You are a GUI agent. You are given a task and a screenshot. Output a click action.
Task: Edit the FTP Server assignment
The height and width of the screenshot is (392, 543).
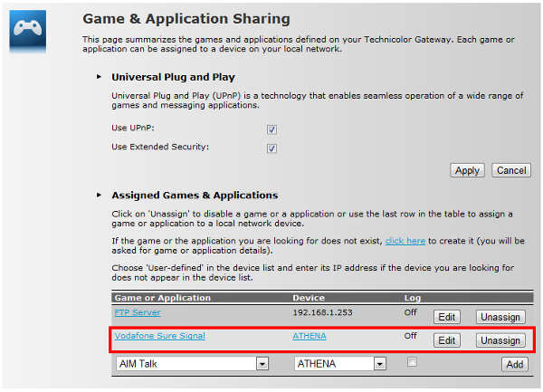point(447,317)
